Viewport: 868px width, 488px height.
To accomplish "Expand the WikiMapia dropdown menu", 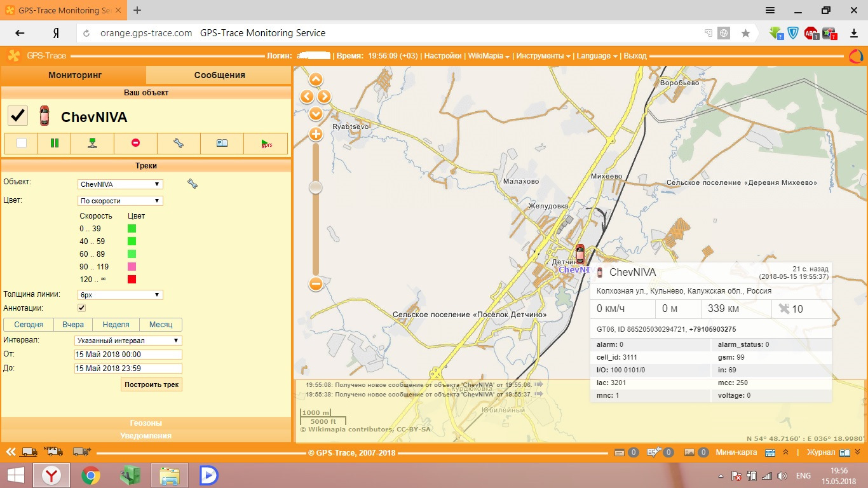I will click(x=489, y=56).
